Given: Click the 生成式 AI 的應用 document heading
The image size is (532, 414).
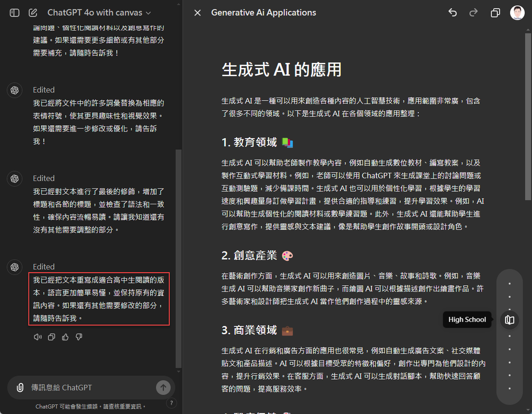Looking at the screenshot, I should pyautogui.click(x=281, y=70).
